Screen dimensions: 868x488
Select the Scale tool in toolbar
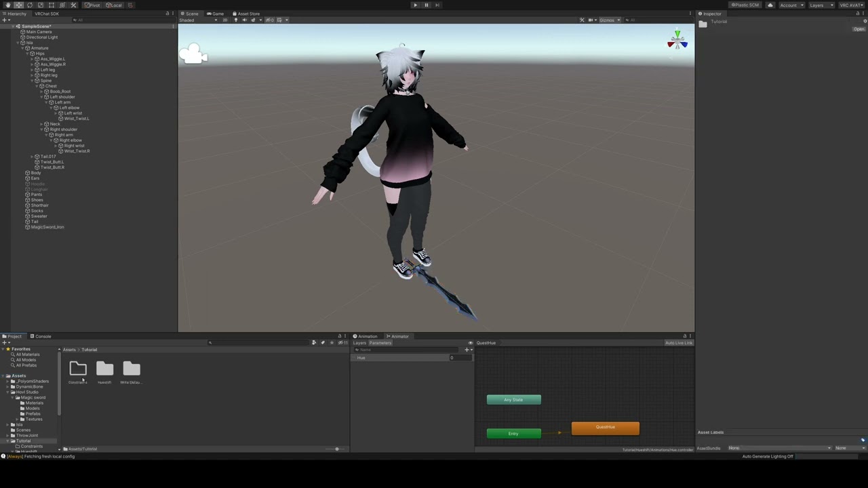click(40, 5)
